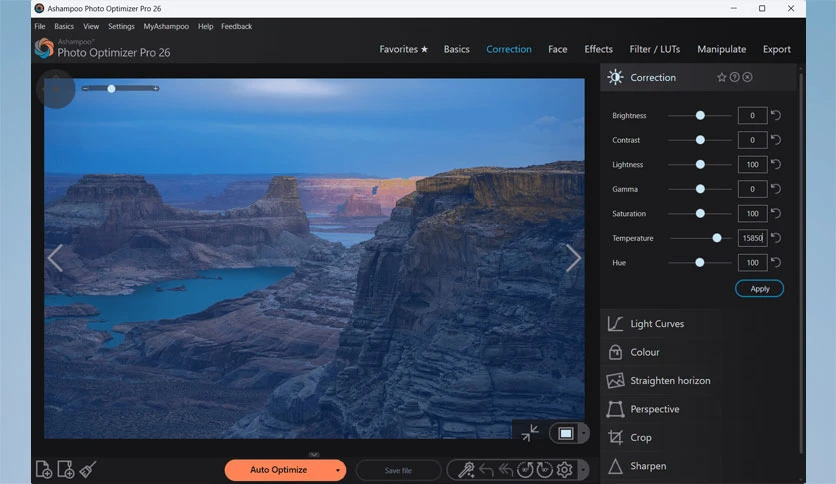Click the Temperature slider handle
The width and height of the screenshot is (836, 484).
[717, 238]
